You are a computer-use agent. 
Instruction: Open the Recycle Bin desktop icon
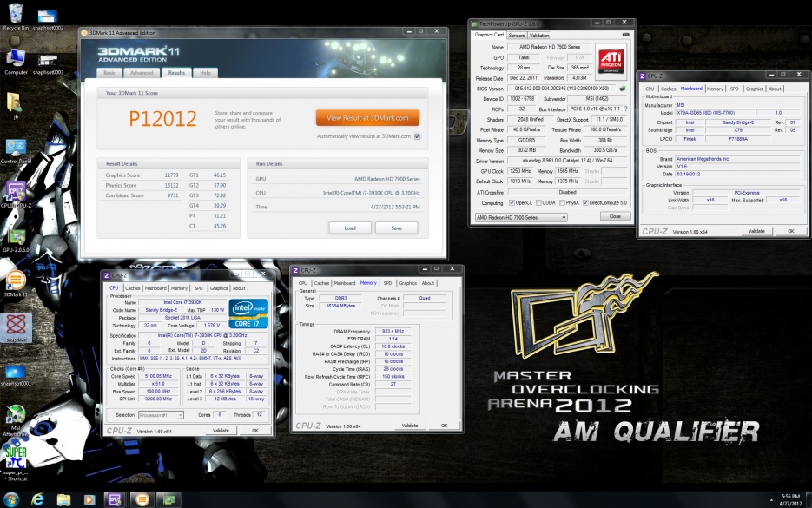click(x=14, y=16)
